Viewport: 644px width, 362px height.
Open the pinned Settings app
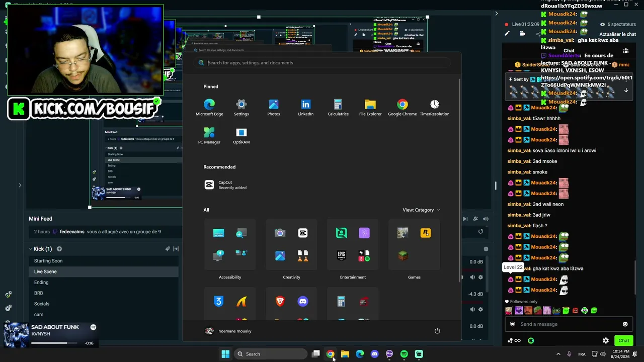242,108
